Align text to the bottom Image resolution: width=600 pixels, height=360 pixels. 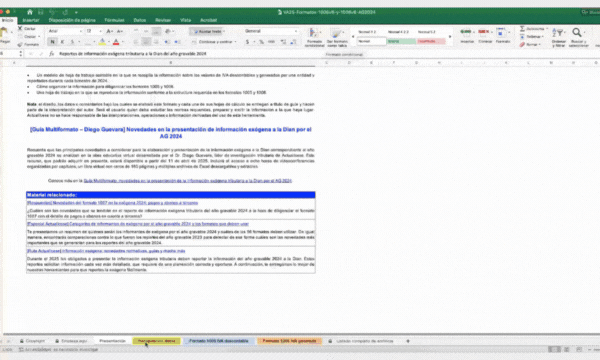click(x=156, y=31)
